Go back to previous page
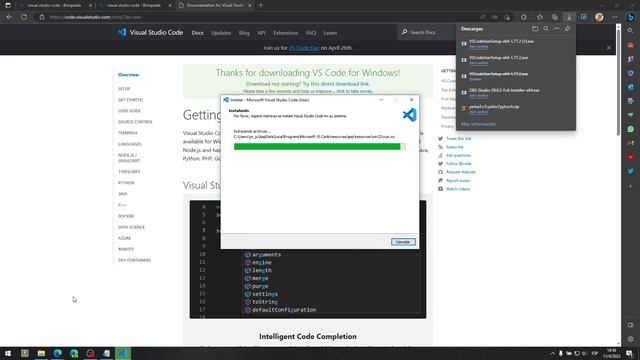The height and width of the screenshot is (360, 640). click(x=9, y=17)
